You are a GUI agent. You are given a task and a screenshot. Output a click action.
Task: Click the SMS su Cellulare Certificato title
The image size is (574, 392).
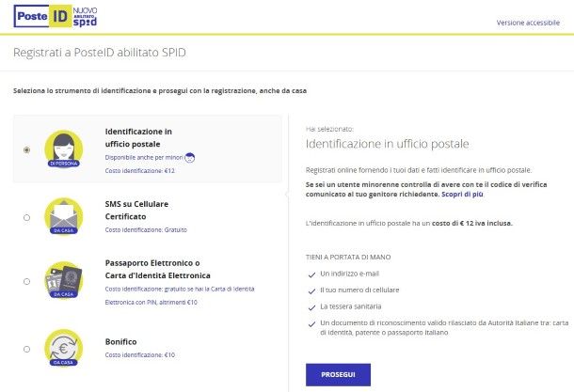pyautogui.click(x=136, y=211)
